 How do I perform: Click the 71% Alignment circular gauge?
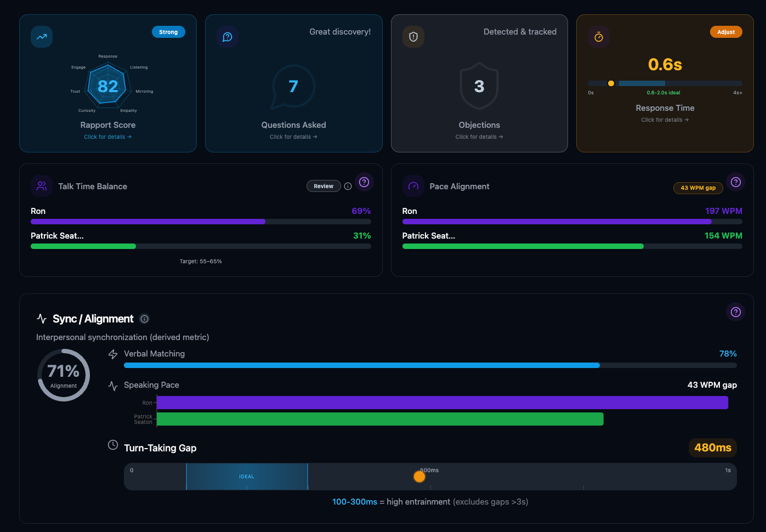click(64, 375)
